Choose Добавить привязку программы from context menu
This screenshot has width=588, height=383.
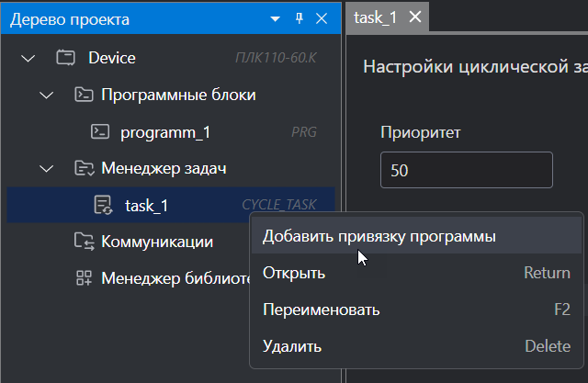[416, 236]
